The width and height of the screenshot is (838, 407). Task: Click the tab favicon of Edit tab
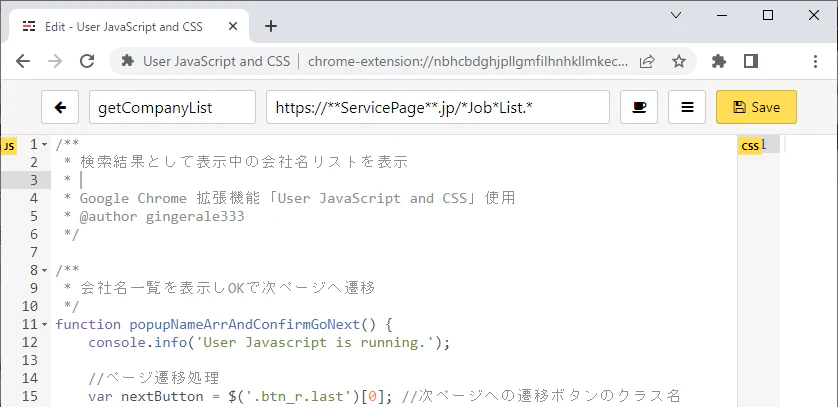click(29, 26)
